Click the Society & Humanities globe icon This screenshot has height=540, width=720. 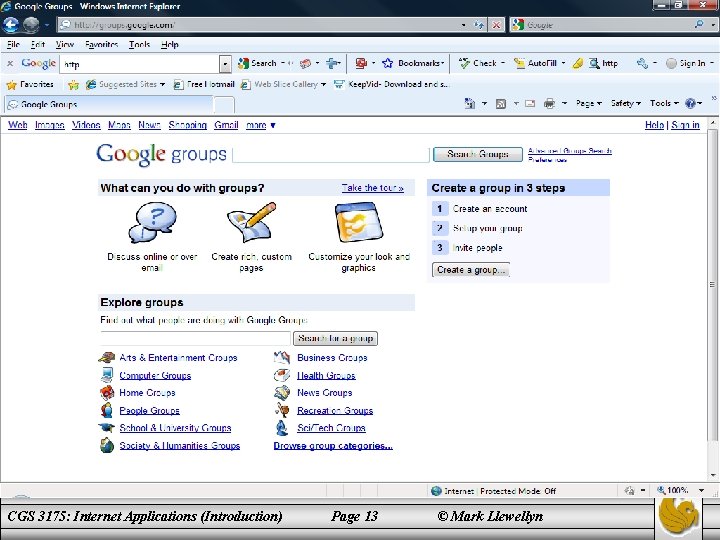[107, 445]
